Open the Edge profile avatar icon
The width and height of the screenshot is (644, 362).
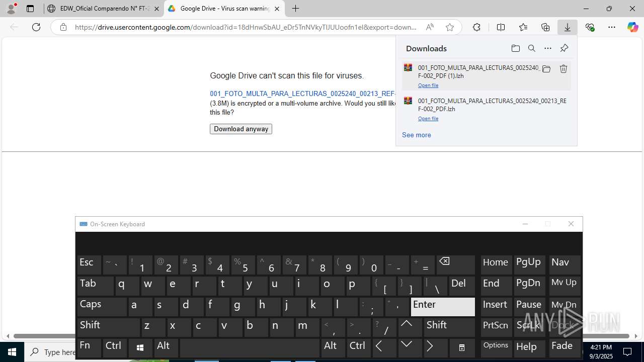[x=11, y=9]
